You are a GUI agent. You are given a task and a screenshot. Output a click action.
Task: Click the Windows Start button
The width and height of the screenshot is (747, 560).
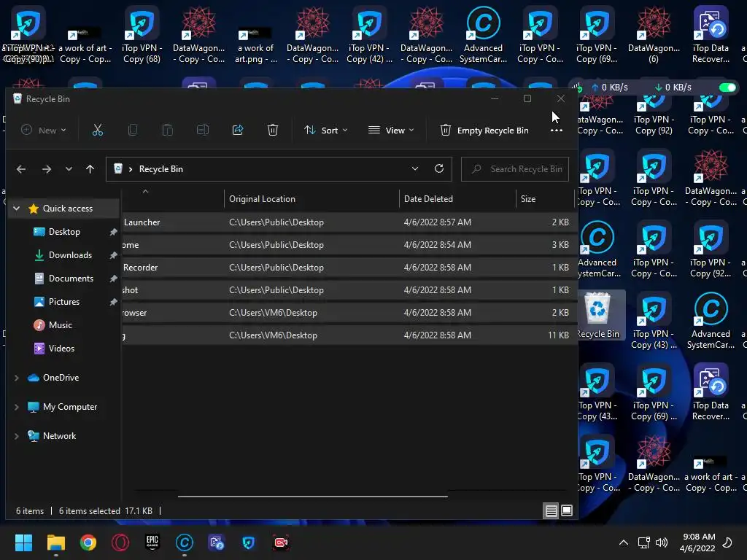[24, 542]
